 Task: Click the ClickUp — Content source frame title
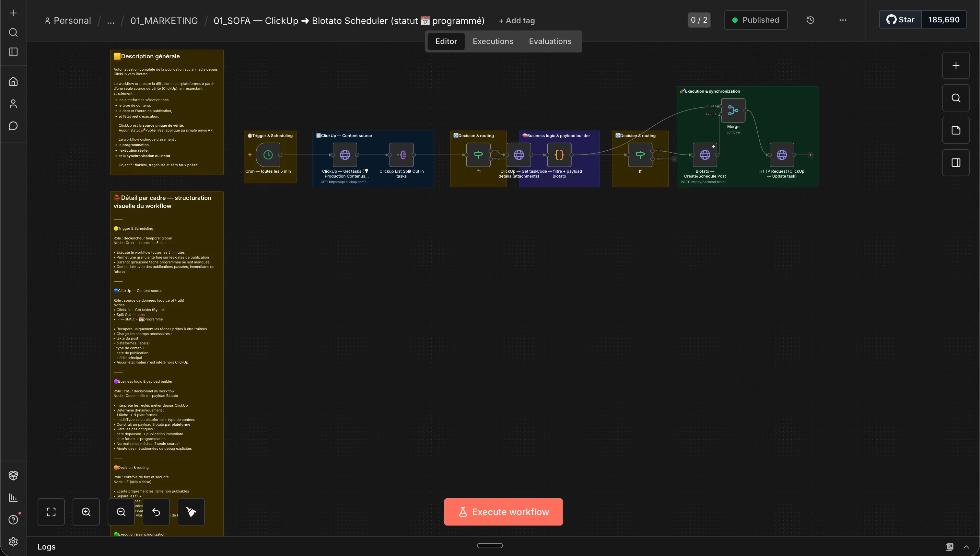click(x=344, y=135)
